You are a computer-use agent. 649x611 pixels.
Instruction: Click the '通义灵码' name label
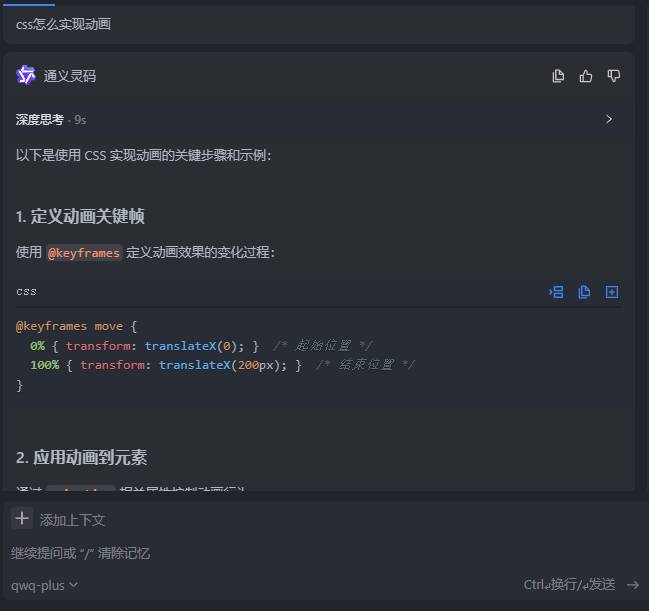(70, 76)
